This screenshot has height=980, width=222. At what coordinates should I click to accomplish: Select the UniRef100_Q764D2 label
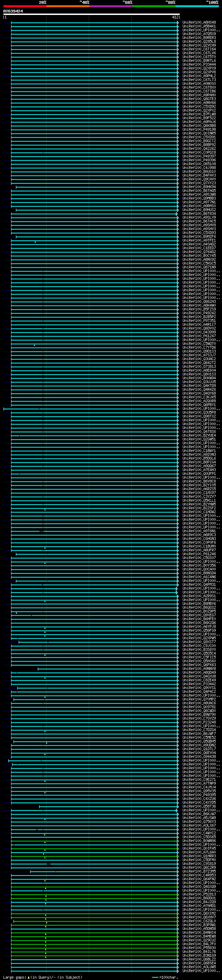tap(199, 252)
